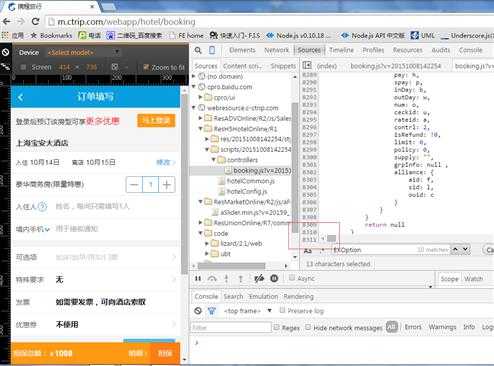Click the disable emulation circle icon

pyautogui.click(x=5, y=52)
